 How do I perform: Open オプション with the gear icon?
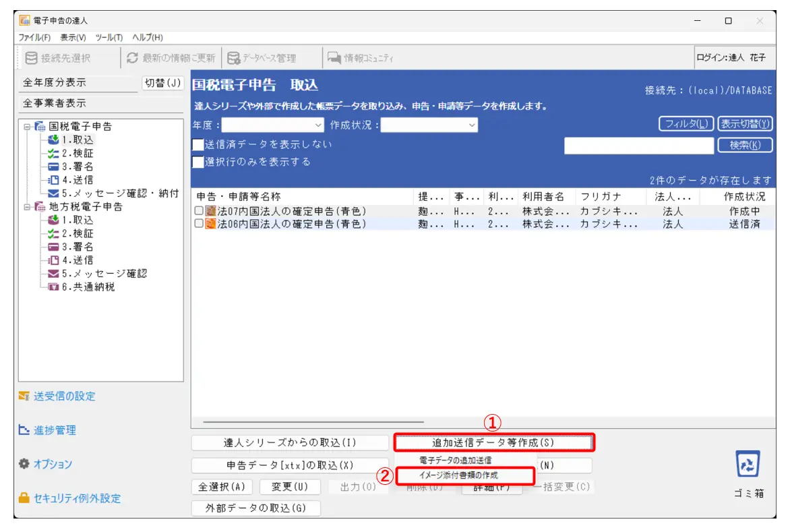point(24,465)
